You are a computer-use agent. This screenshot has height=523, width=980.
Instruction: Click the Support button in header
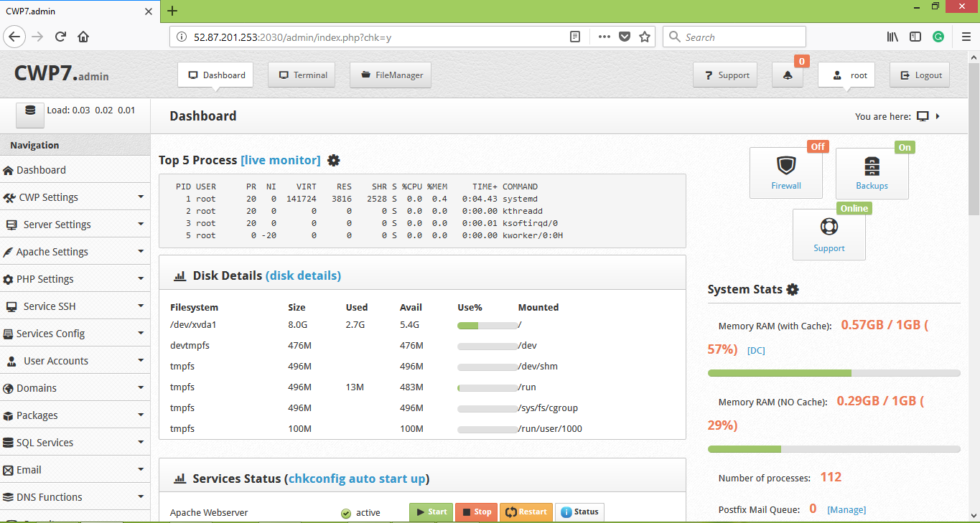point(725,75)
